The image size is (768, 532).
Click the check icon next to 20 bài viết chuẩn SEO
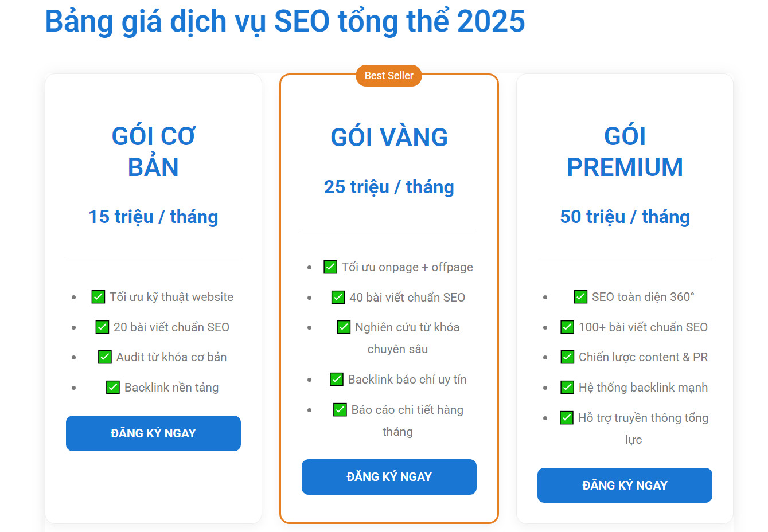pos(102,327)
